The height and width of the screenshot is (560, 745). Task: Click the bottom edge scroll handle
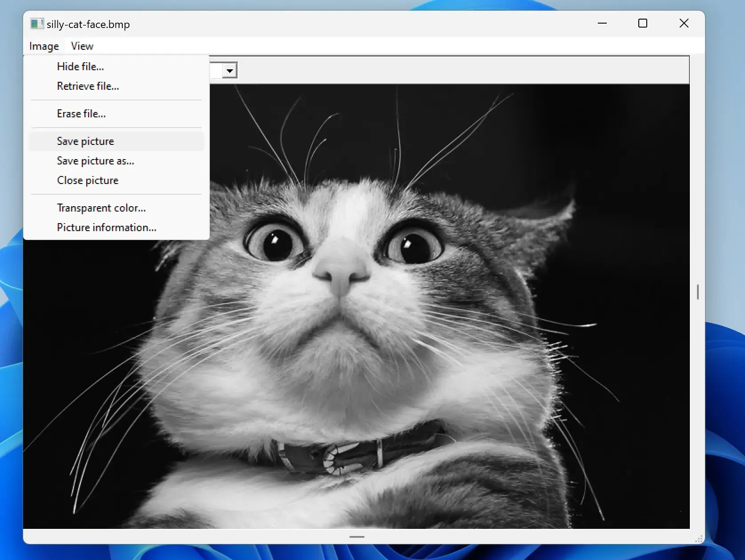pos(357,537)
